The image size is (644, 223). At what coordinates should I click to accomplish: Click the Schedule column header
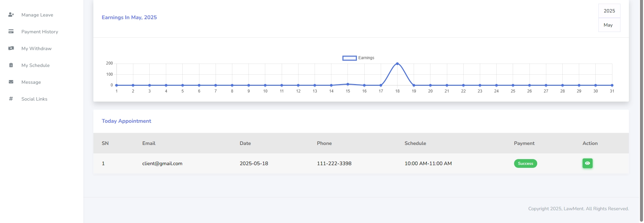(415, 143)
